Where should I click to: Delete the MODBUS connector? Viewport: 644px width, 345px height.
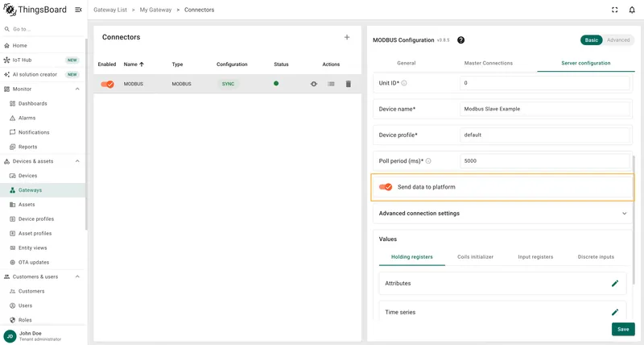pos(349,84)
